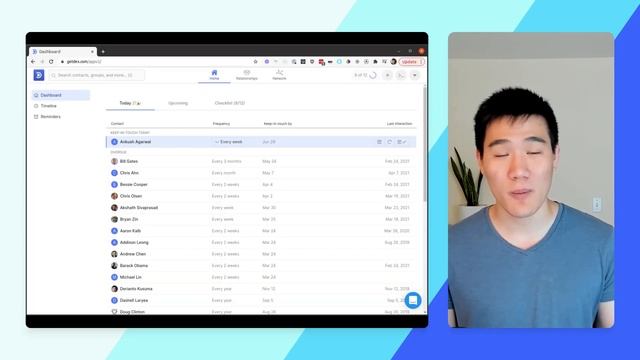The width and height of the screenshot is (640, 360).
Task: Open the Chris Ahn contact
Action: coord(129,173)
